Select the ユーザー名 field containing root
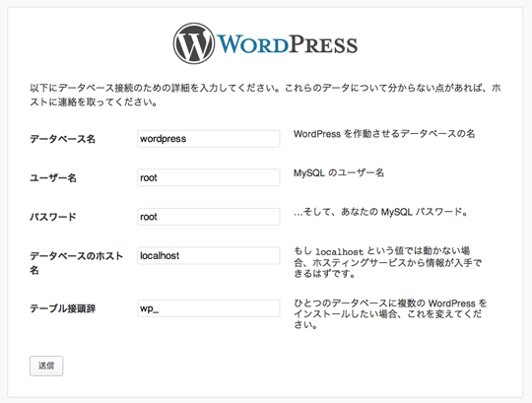 tap(208, 177)
